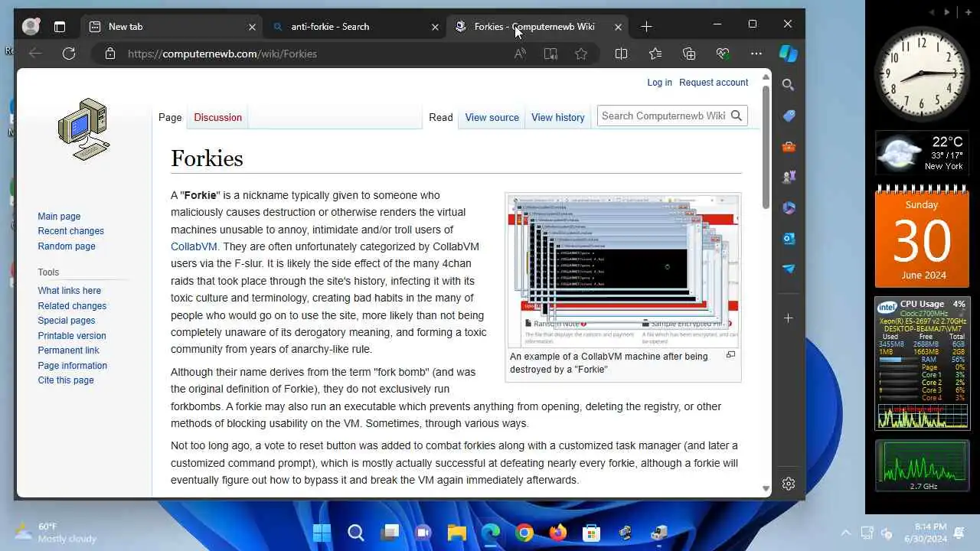Enlarge CollabVM thumbnail via enlarge icon

tap(730, 355)
